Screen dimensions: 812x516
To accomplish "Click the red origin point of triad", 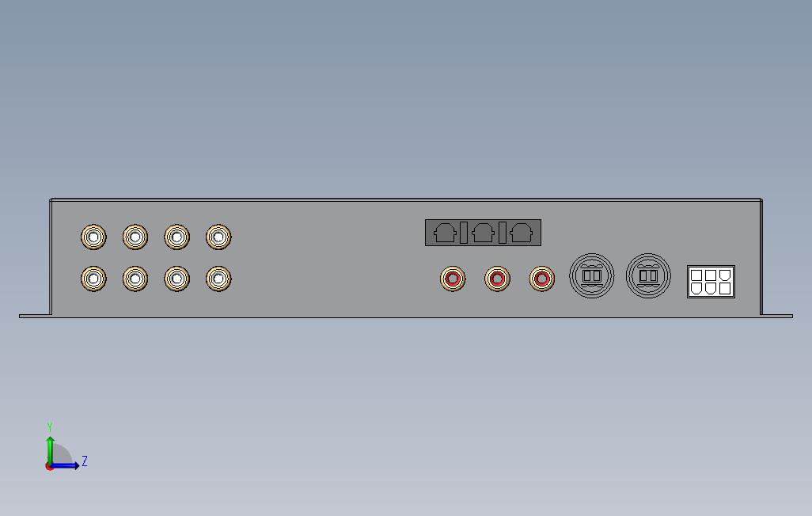I will [x=49, y=466].
